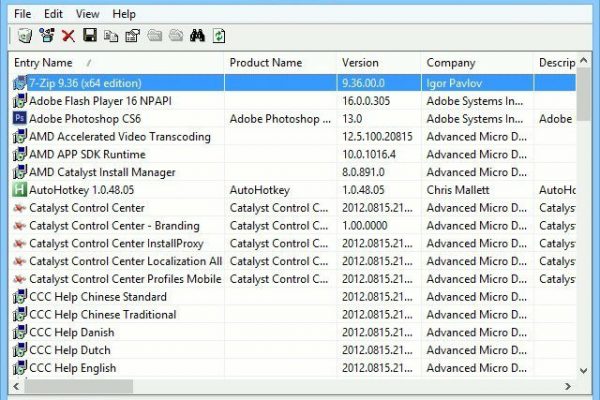Click the Uninstall recycle bin toolbar icon
The image size is (600, 400).
point(24,36)
